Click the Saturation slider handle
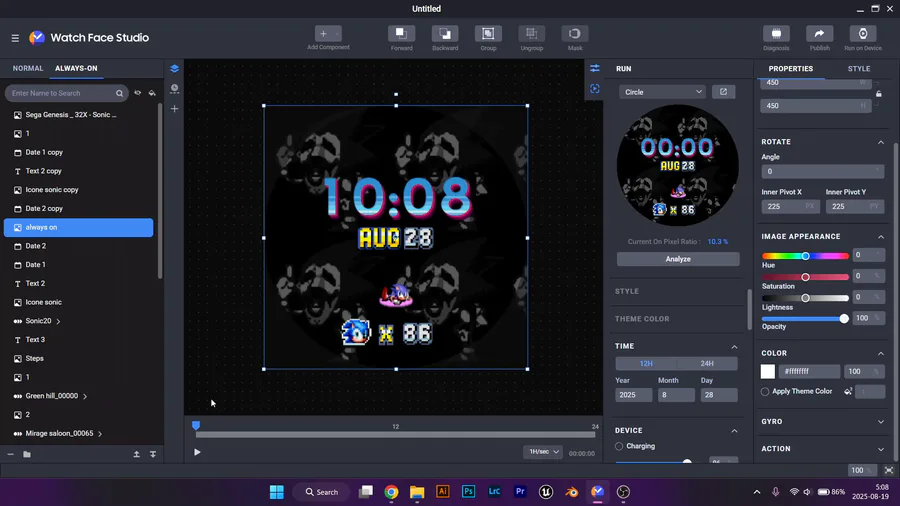900x506 pixels. [x=805, y=277]
